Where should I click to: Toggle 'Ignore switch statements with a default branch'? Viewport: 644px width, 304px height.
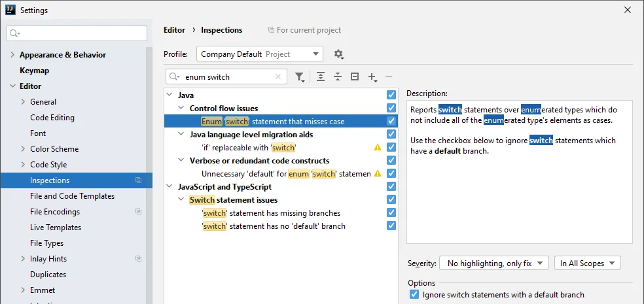pos(414,295)
